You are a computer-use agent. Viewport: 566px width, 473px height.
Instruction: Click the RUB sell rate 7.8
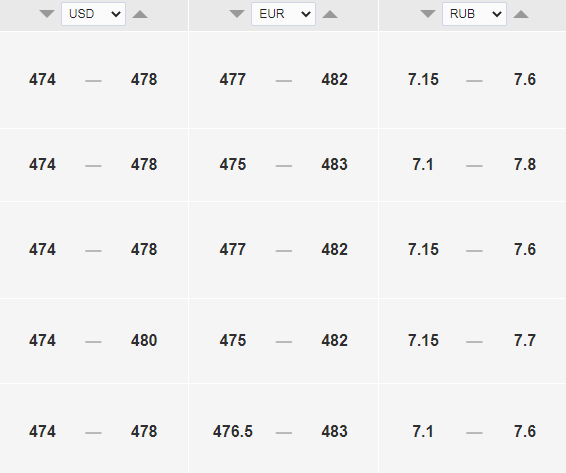coord(525,165)
